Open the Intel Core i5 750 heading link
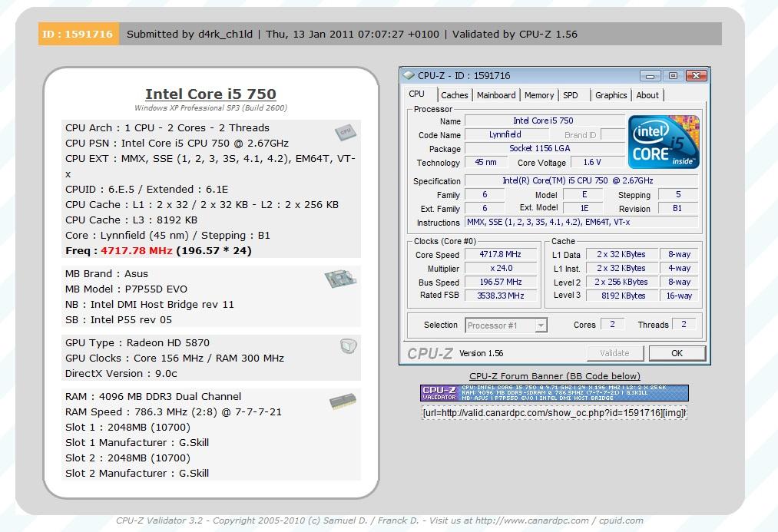This screenshot has height=532, width=778. coord(210,94)
